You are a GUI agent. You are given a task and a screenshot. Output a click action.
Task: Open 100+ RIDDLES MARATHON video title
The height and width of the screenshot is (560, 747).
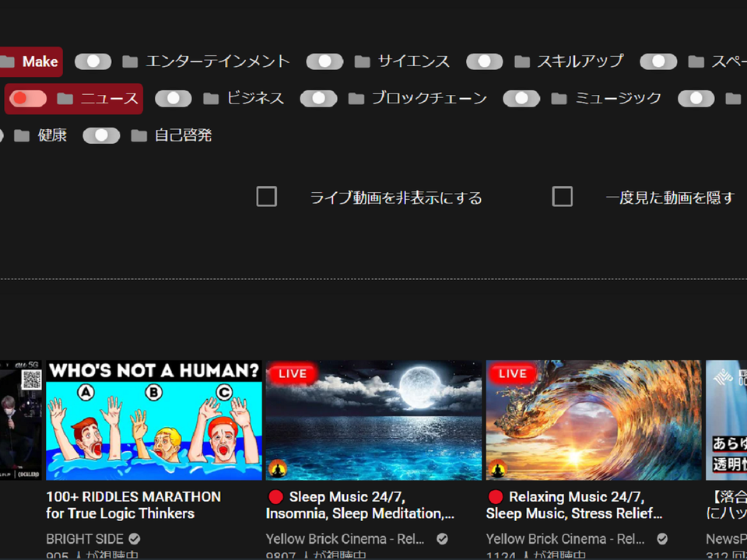tap(133, 506)
